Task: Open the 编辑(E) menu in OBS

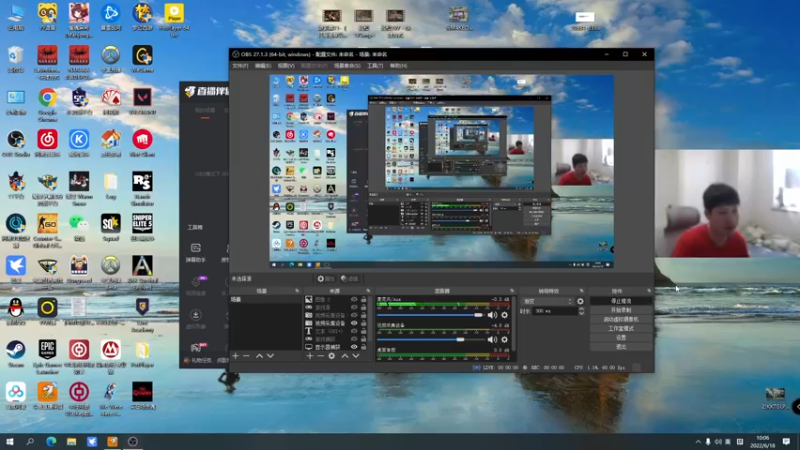Action: 263,66
